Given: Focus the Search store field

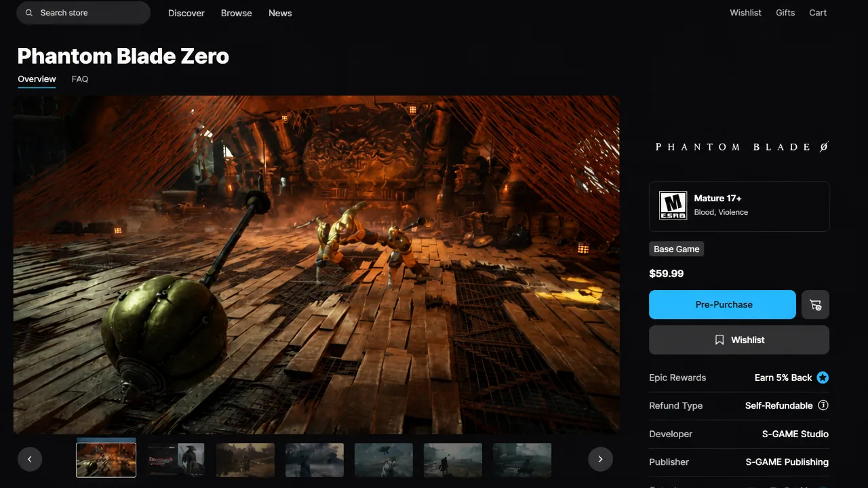Looking at the screenshot, I should 83,13.
